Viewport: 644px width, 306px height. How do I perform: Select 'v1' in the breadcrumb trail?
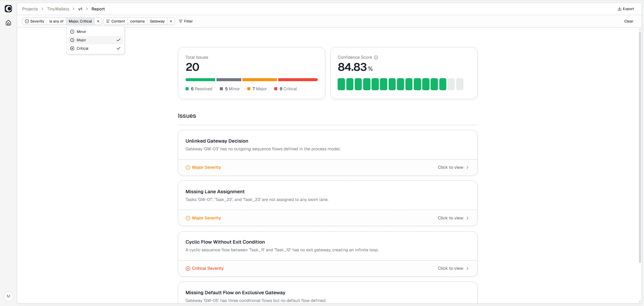pyautogui.click(x=80, y=9)
